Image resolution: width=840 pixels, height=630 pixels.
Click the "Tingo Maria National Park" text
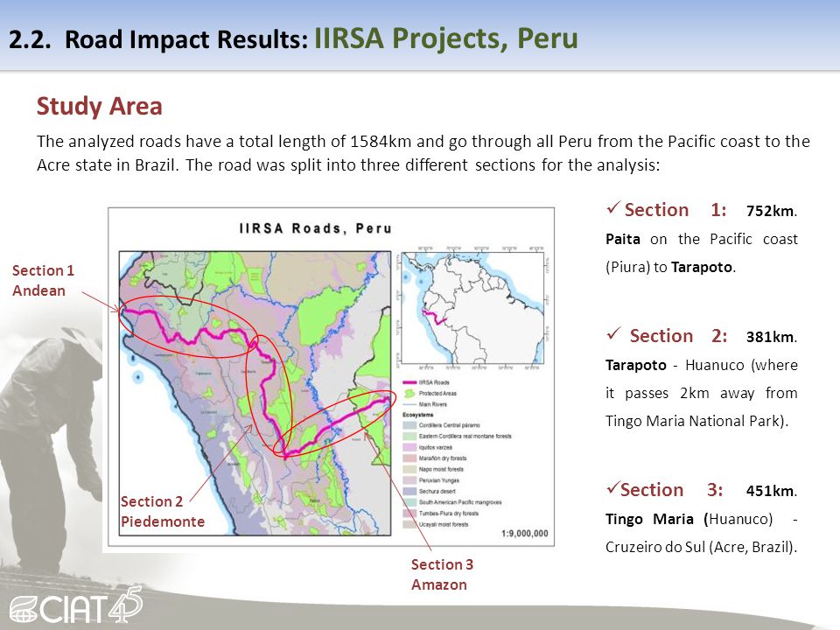694,421
